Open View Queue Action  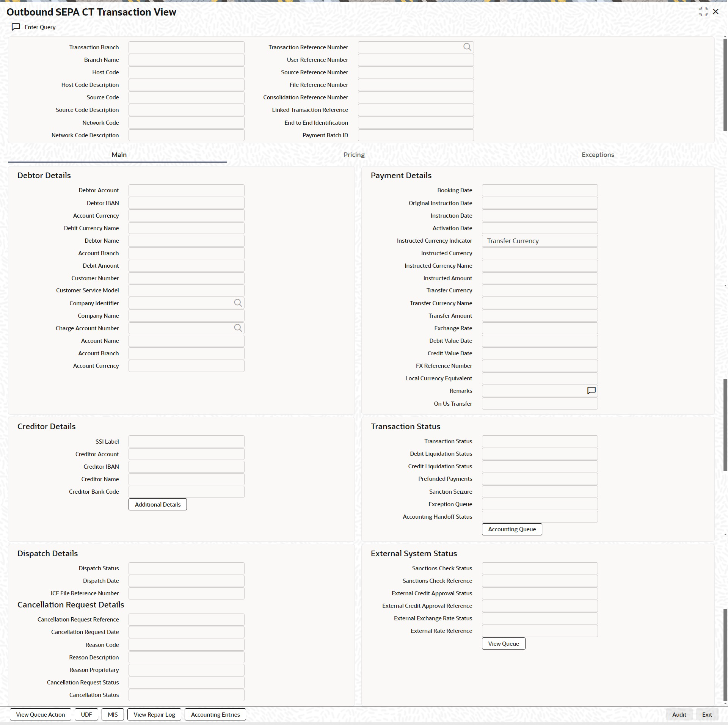tap(41, 714)
